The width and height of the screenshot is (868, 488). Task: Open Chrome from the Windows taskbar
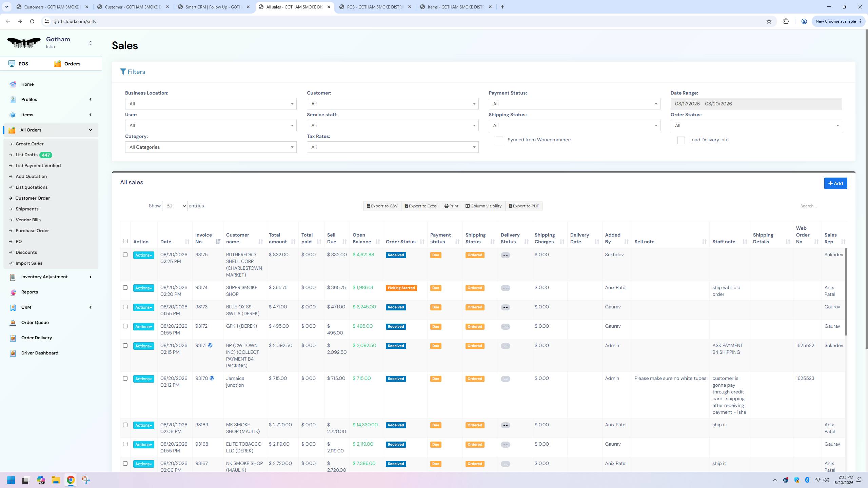coord(71,480)
